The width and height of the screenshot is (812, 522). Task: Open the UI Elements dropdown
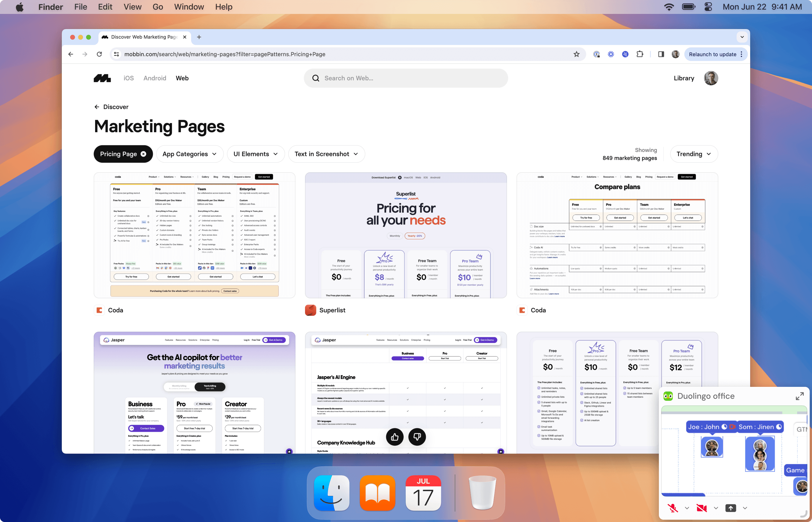coord(255,154)
